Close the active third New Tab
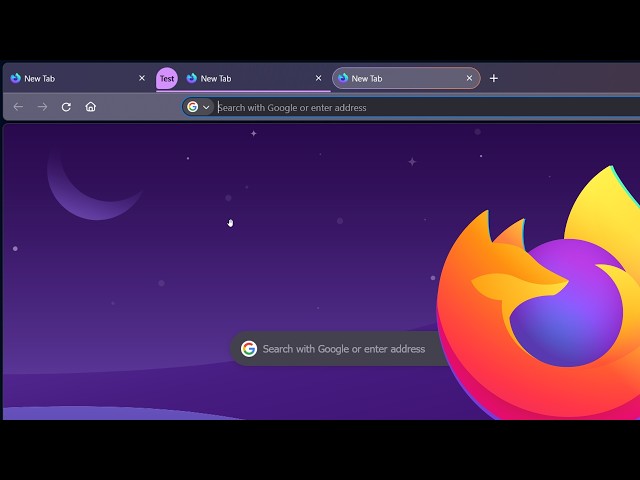Viewport: 640px width, 480px height. click(x=469, y=78)
